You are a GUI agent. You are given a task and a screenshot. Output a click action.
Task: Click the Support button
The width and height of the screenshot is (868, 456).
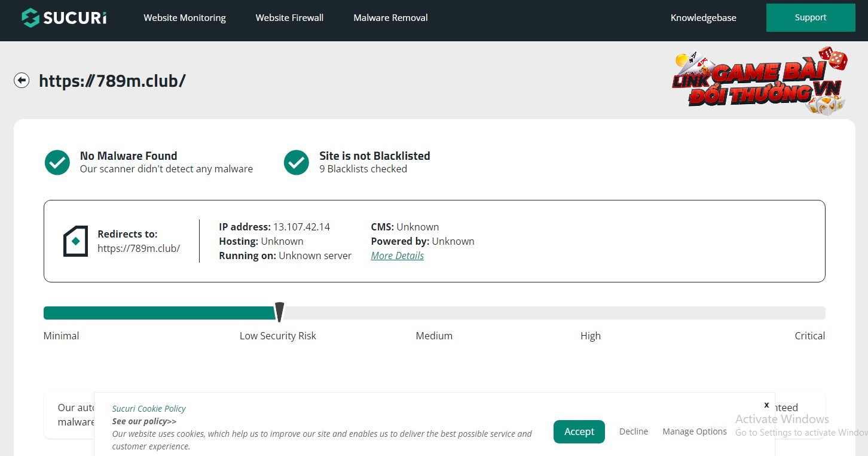(811, 17)
